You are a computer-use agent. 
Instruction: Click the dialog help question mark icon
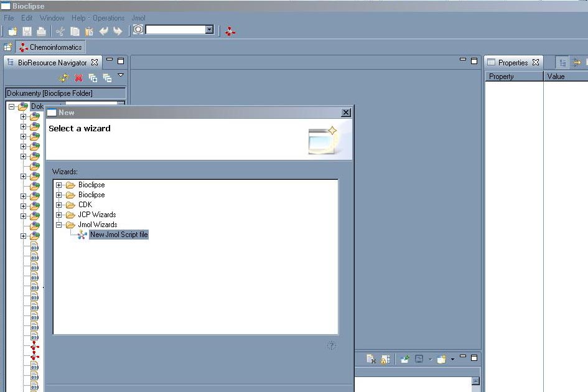pyautogui.click(x=332, y=345)
